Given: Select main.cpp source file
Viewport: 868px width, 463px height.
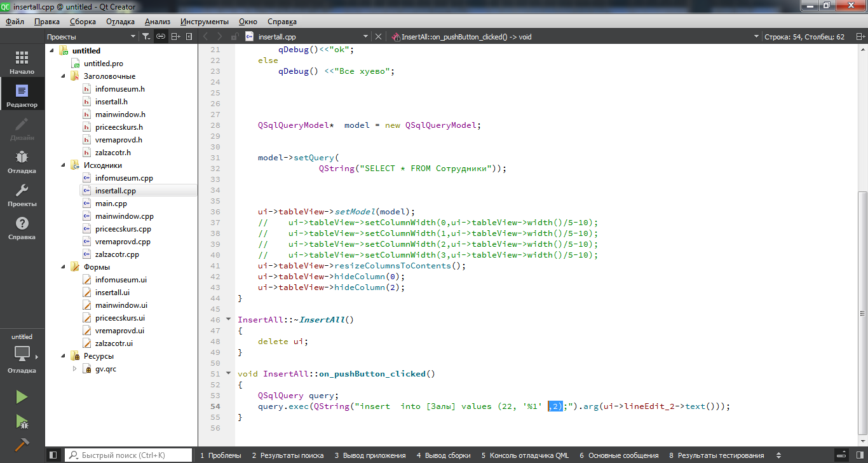Looking at the screenshot, I should [111, 204].
